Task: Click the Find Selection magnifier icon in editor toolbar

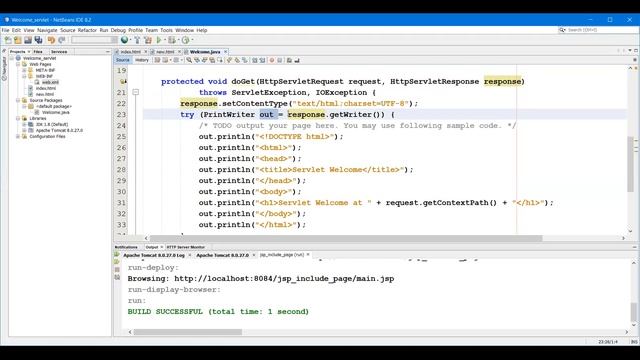Action: click(x=189, y=60)
